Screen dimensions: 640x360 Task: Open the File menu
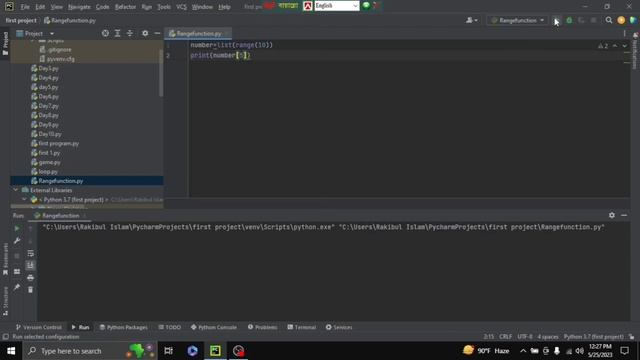tap(25, 7)
